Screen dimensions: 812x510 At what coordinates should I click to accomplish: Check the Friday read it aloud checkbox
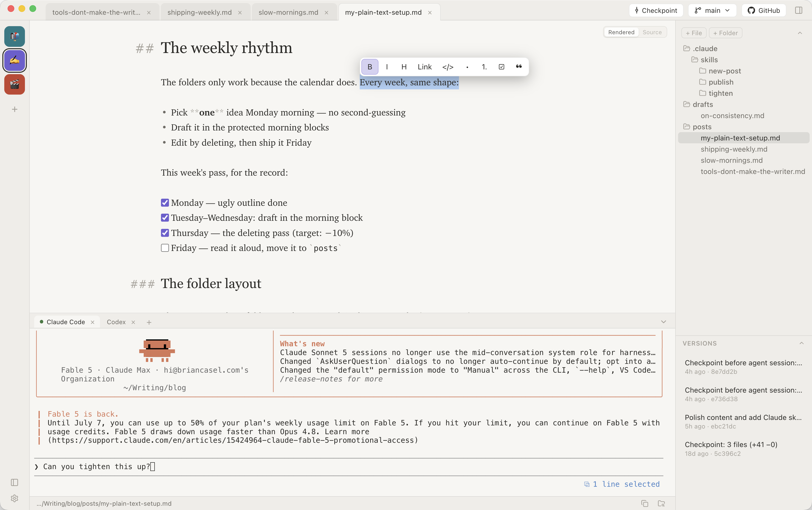(165, 248)
